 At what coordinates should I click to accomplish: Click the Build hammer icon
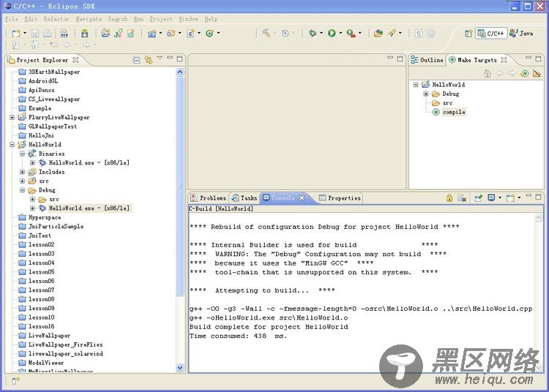266,33
